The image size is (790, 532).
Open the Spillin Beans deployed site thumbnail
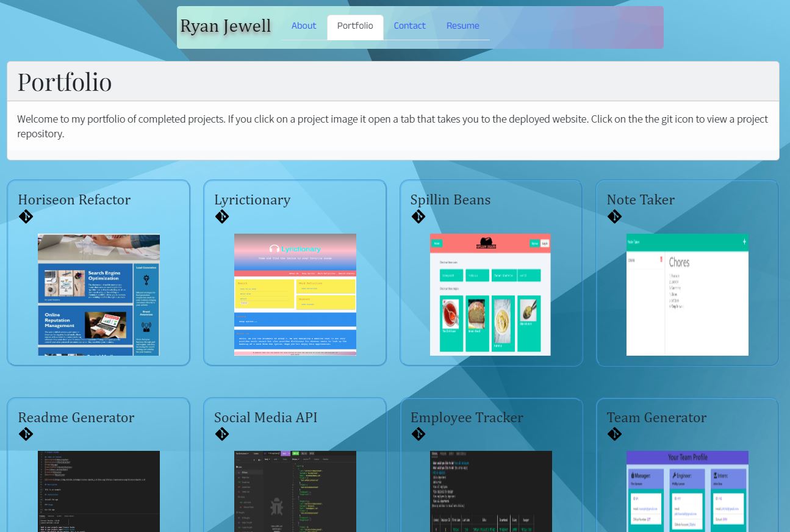click(490, 295)
